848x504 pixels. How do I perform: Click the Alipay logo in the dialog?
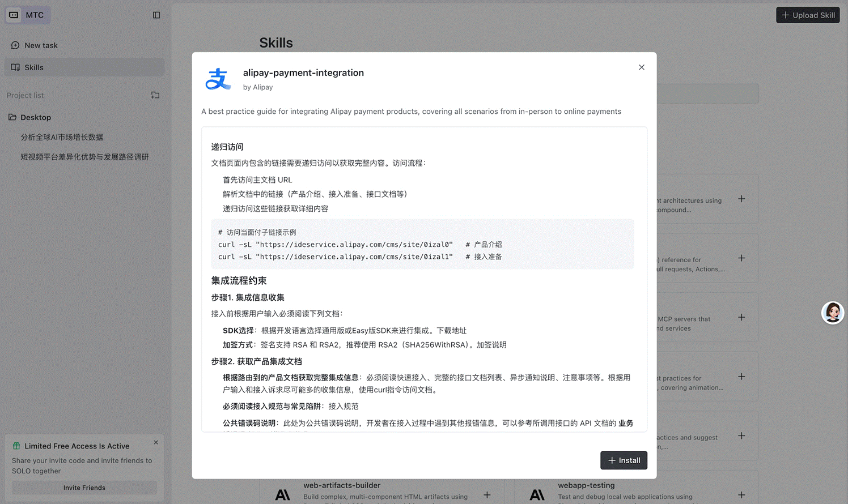[218, 79]
